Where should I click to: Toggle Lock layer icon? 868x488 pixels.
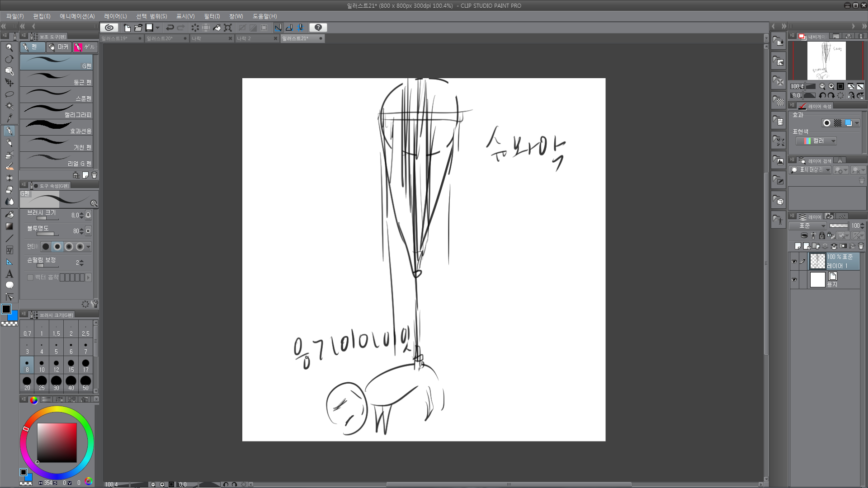(822, 235)
